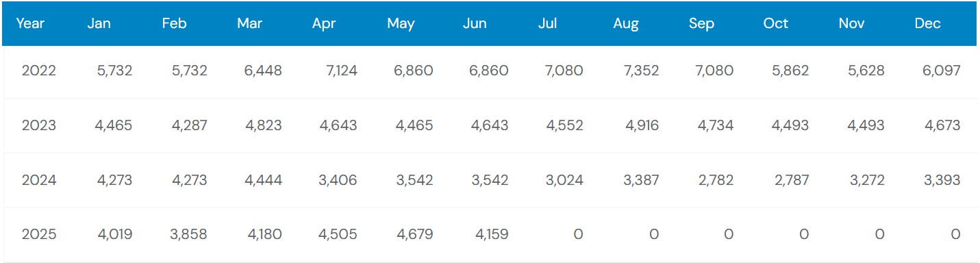Select the 2,782 cell for Sep 2024

(x=715, y=180)
